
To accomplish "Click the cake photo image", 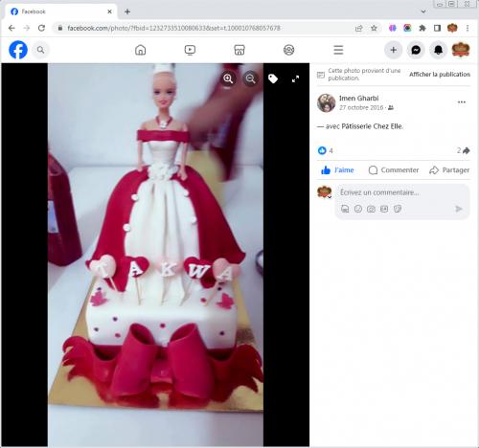I will point(155,255).
